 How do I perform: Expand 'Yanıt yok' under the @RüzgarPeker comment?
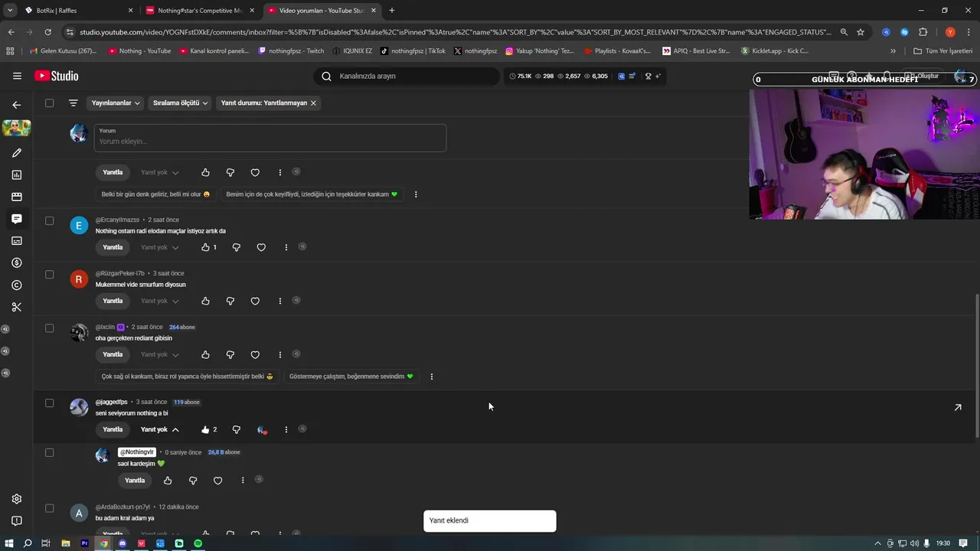click(160, 301)
